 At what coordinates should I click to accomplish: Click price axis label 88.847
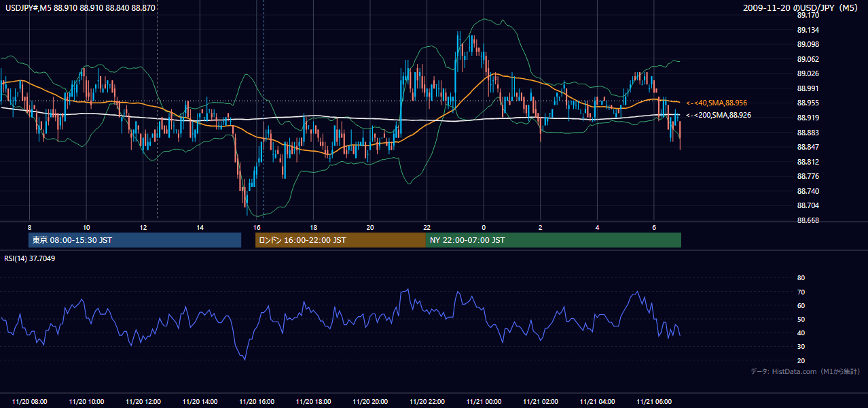point(808,147)
